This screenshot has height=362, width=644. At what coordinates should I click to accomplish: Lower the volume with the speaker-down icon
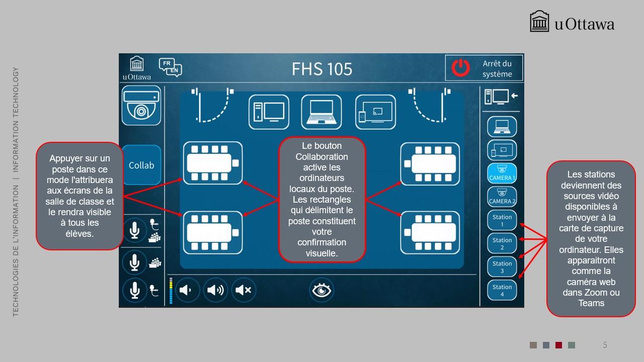point(187,290)
